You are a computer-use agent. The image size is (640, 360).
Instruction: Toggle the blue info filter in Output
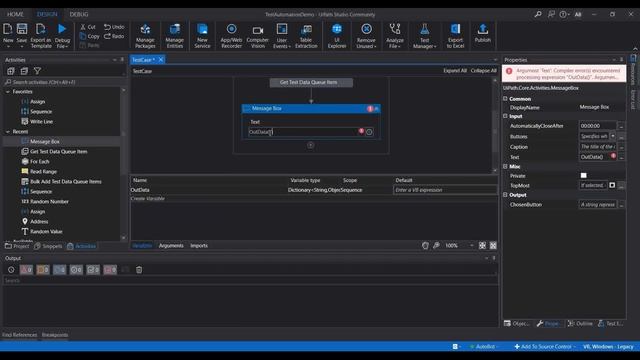click(59, 270)
